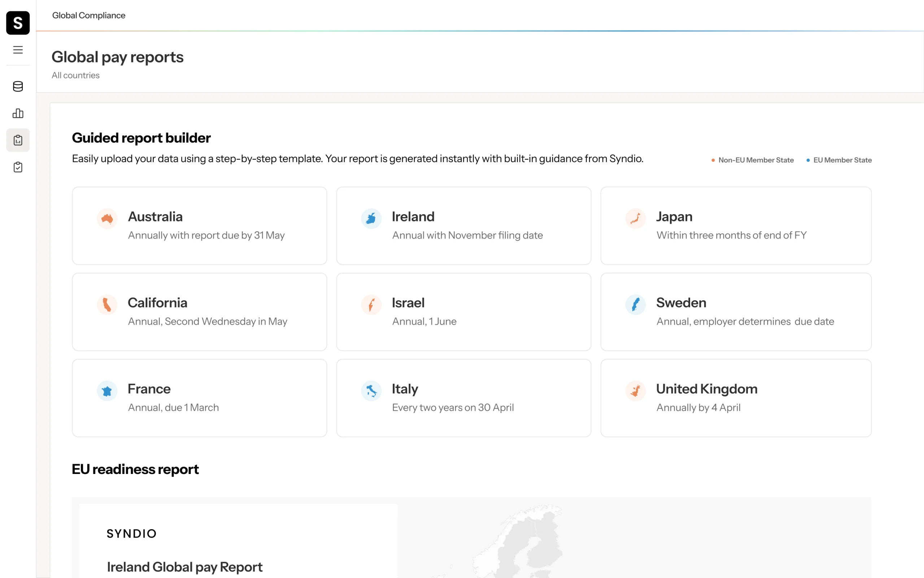Open the Italy report card title
The image size is (924, 578).
405,389
